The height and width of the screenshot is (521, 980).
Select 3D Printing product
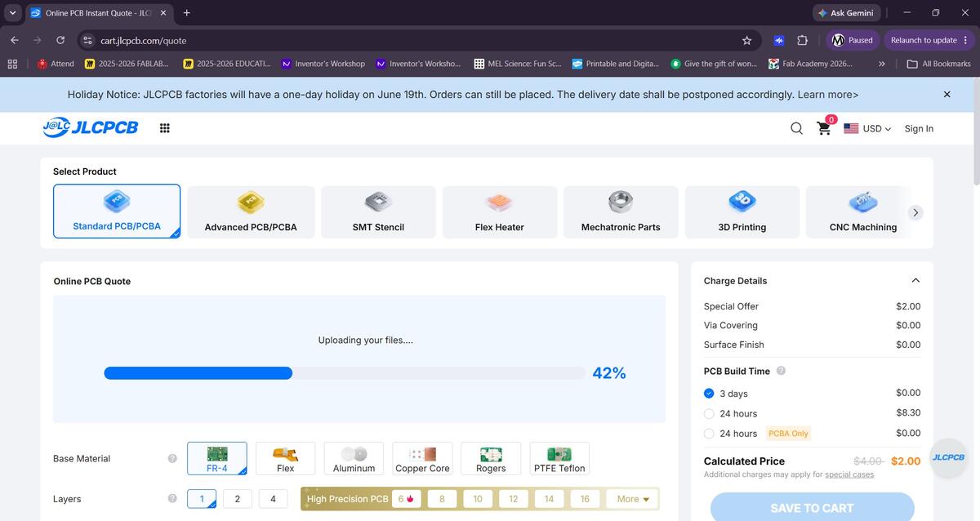[742, 212]
